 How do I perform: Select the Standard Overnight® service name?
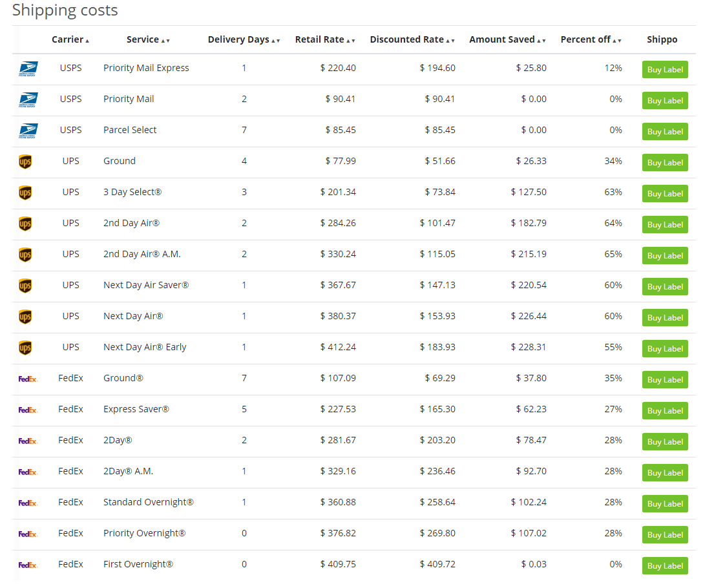coord(149,502)
